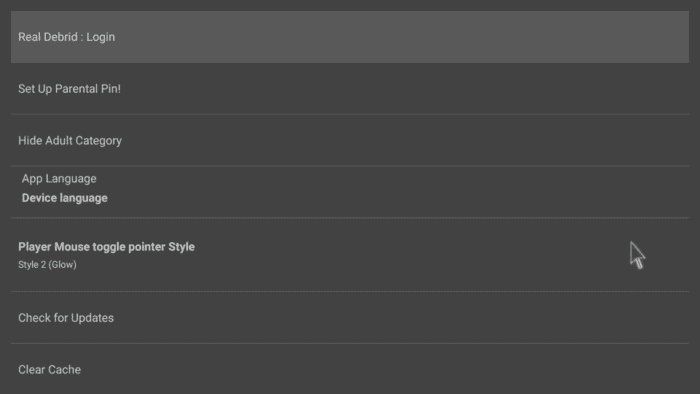Screen dimensions: 700x394
Task: Click the Check for Updates row
Action: pos(350,318)
